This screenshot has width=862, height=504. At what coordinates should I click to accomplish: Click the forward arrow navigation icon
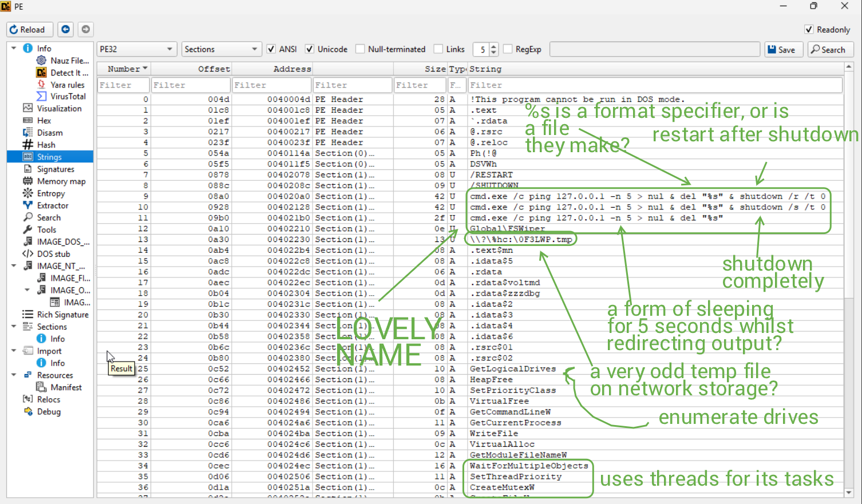(85, 29)
